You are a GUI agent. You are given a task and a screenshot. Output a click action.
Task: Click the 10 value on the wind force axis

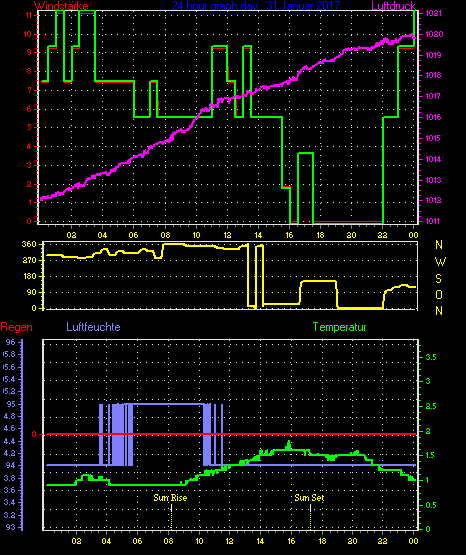point(28,34)
